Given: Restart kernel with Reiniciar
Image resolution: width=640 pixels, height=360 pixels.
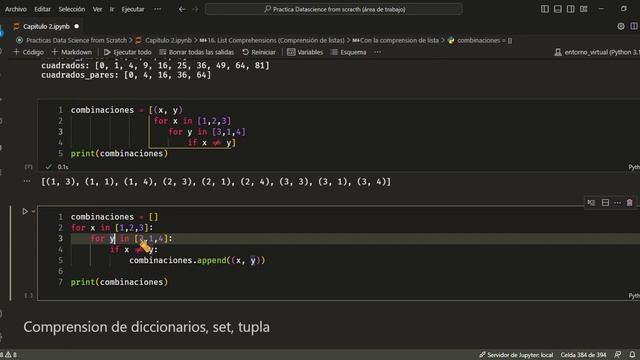Looking at the screenshot, I should point(259,52).
